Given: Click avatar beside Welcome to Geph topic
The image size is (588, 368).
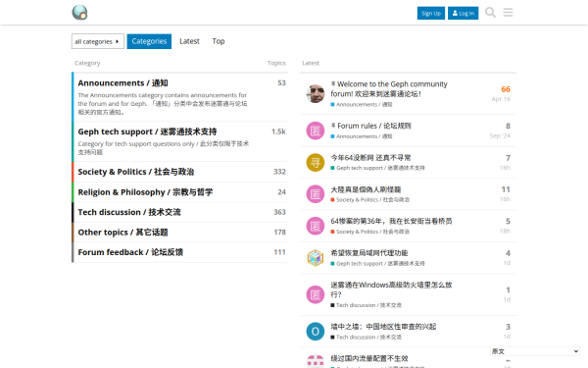Looking at the screenshot, I should click(315, 93).
